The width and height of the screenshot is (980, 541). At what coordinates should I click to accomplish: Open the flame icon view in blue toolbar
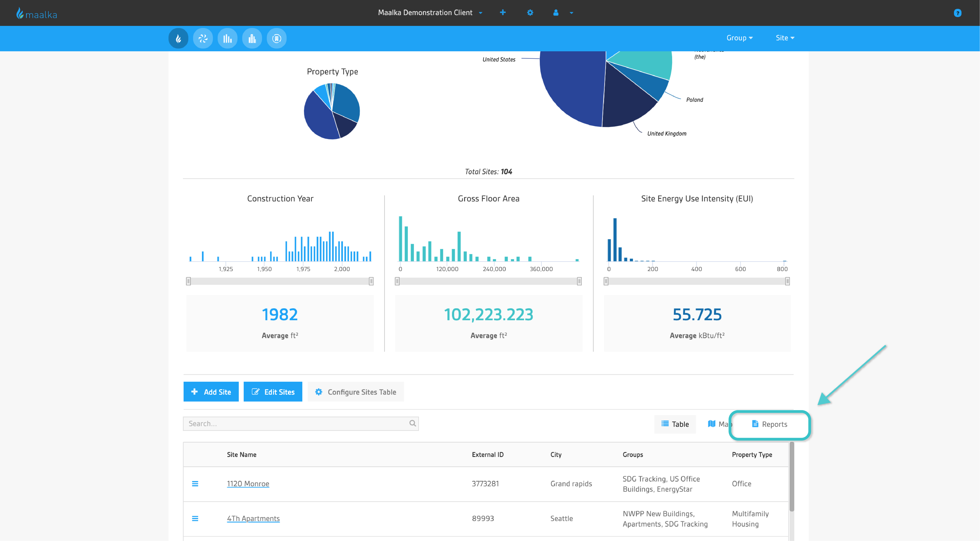click(178, 38)
